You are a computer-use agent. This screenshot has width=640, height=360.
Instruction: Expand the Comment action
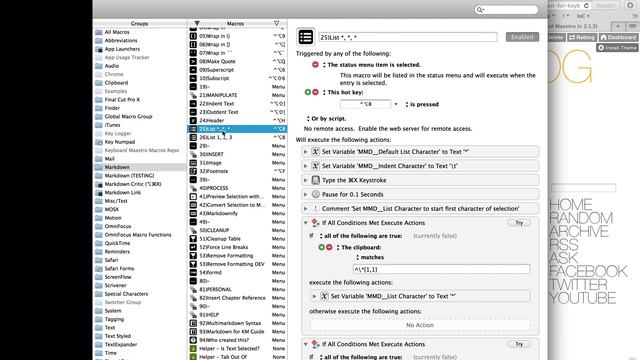pos(305,209)
